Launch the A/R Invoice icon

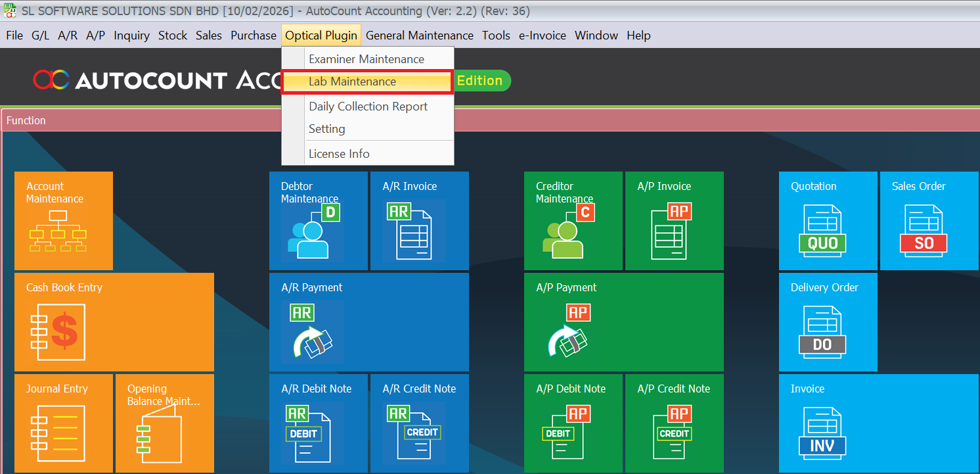414,230
